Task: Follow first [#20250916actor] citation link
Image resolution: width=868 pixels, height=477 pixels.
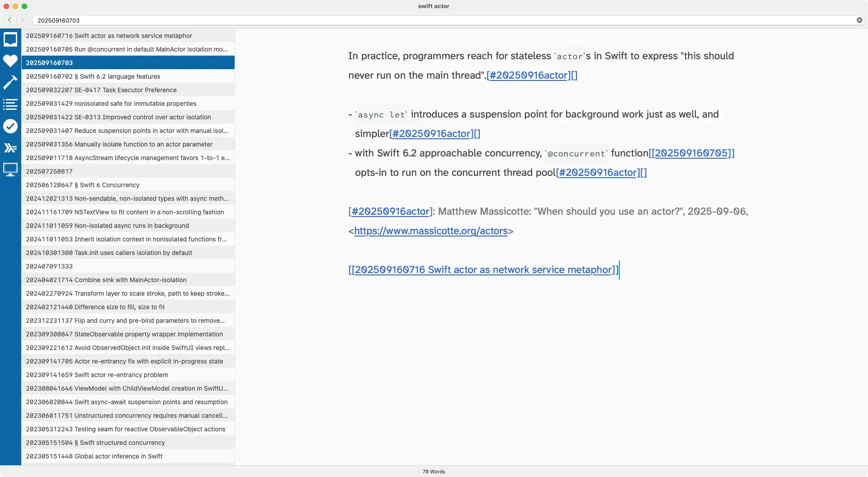Action: point(532,76)
